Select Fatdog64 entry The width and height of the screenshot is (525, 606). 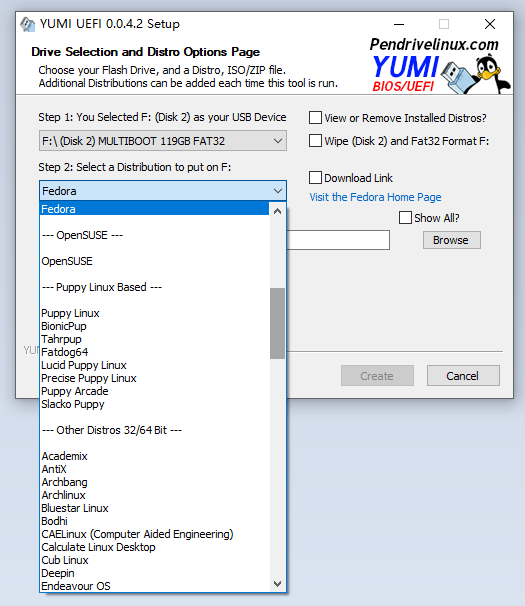click(x=154, y=352)
